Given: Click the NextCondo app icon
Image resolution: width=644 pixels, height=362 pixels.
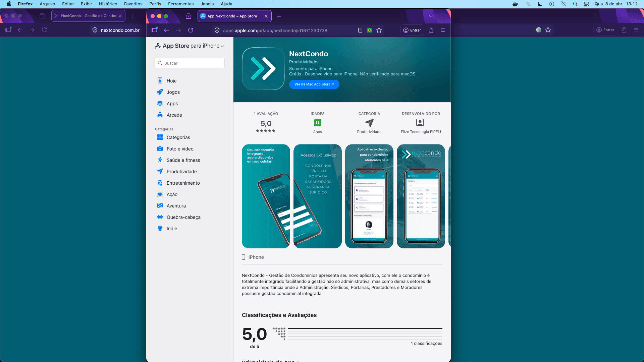Looking at the screenshot, I should click(x=263, y=69).
